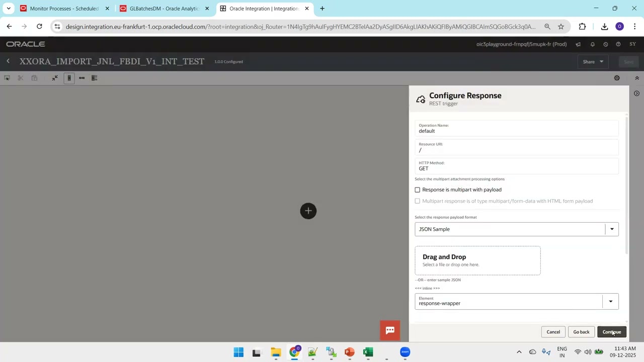Select the horizontal layout icon
The width and height of the screenshot is (644, 362).
pyautogui.click(x=82, y=78)
